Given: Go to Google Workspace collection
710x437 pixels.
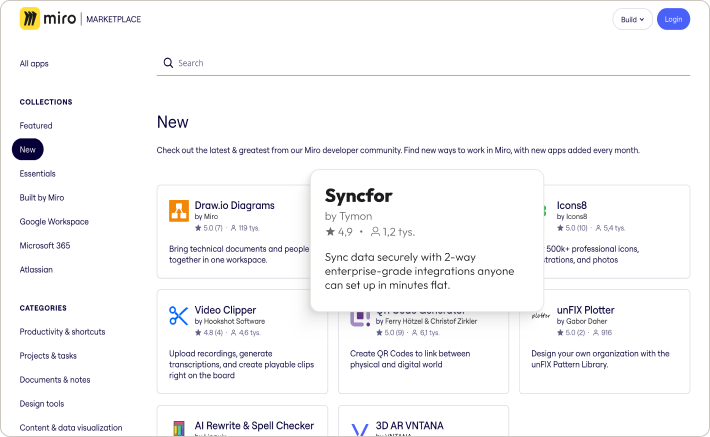Looking at the screenshot, I should [54, 222].
